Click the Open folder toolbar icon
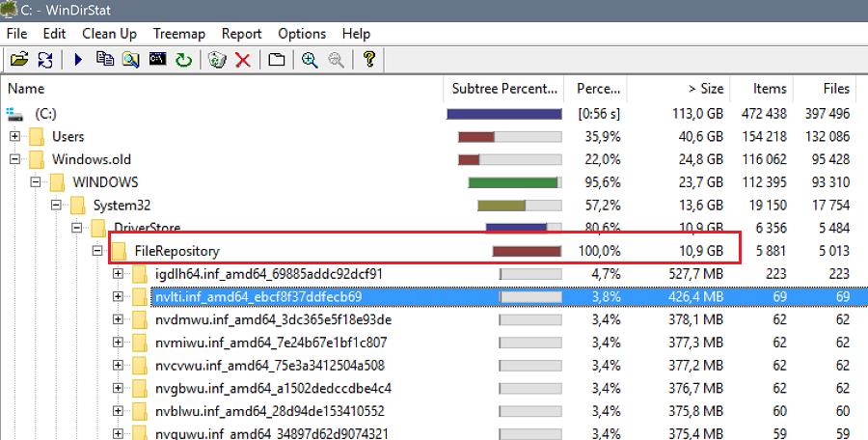The width and height of the screenshot is (868, 440). click(18, 60)
